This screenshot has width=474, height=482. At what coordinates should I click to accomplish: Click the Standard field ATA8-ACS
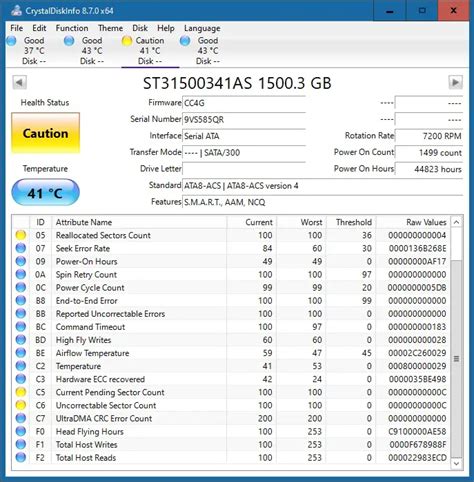[322, 186]
